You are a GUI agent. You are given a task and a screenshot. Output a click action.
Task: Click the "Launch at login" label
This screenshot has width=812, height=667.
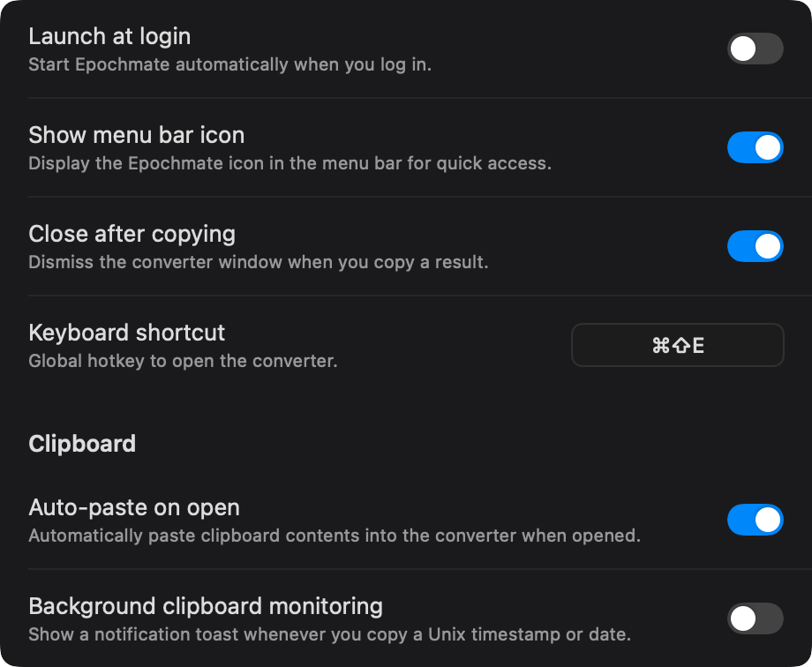point(109,36)
